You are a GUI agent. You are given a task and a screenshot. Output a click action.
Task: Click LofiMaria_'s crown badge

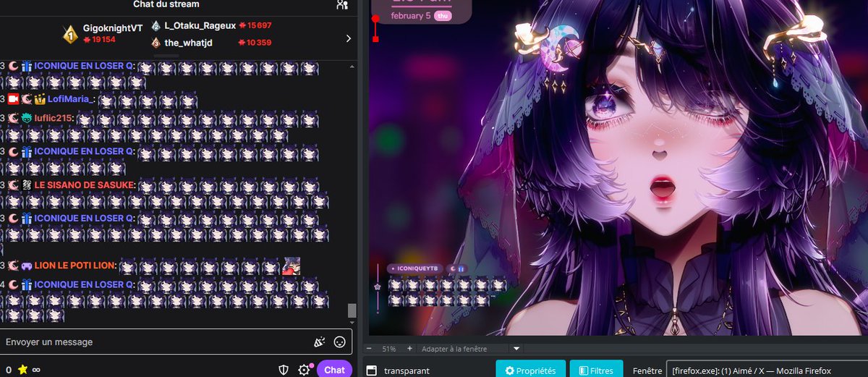tap(39, 99)
